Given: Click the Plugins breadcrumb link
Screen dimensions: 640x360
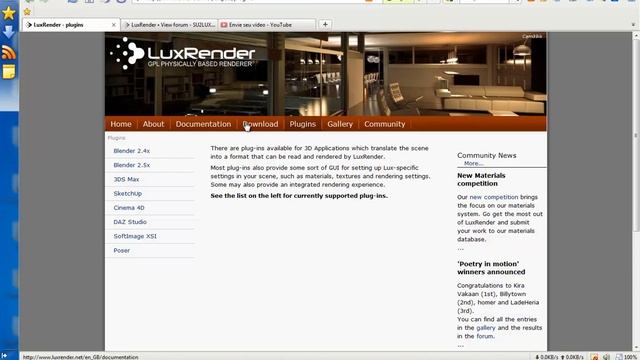Looking at the screenshot, I should point(116,138).
